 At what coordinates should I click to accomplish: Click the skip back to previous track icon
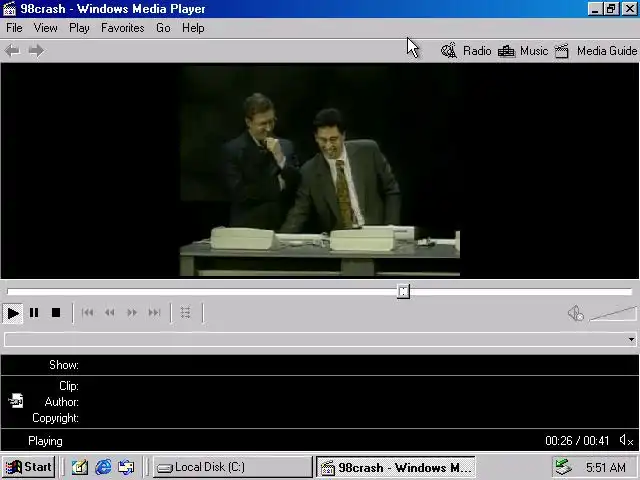[87, 313]
